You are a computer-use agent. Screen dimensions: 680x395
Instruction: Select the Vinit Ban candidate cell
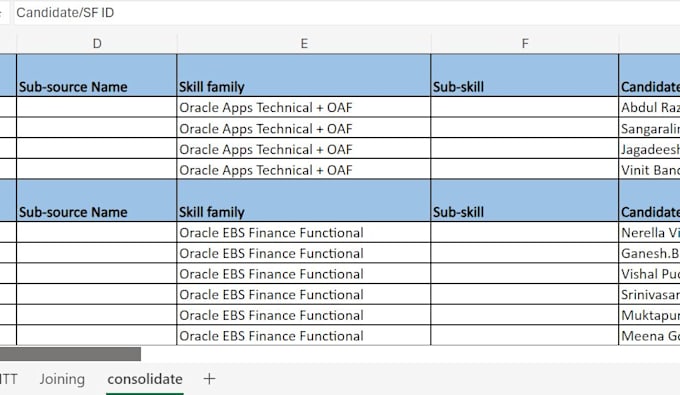click(x=649, y=170)
